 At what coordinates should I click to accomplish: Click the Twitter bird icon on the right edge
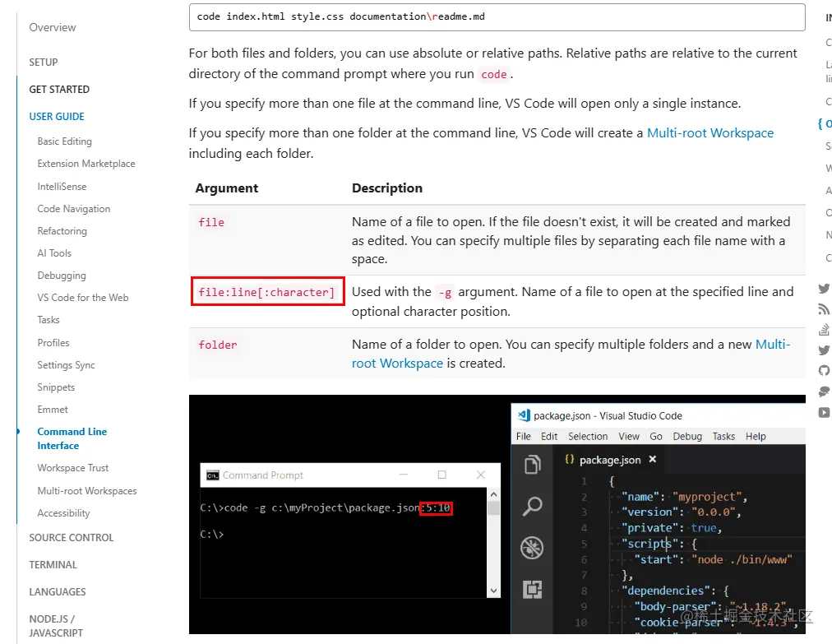coord(825,289)
